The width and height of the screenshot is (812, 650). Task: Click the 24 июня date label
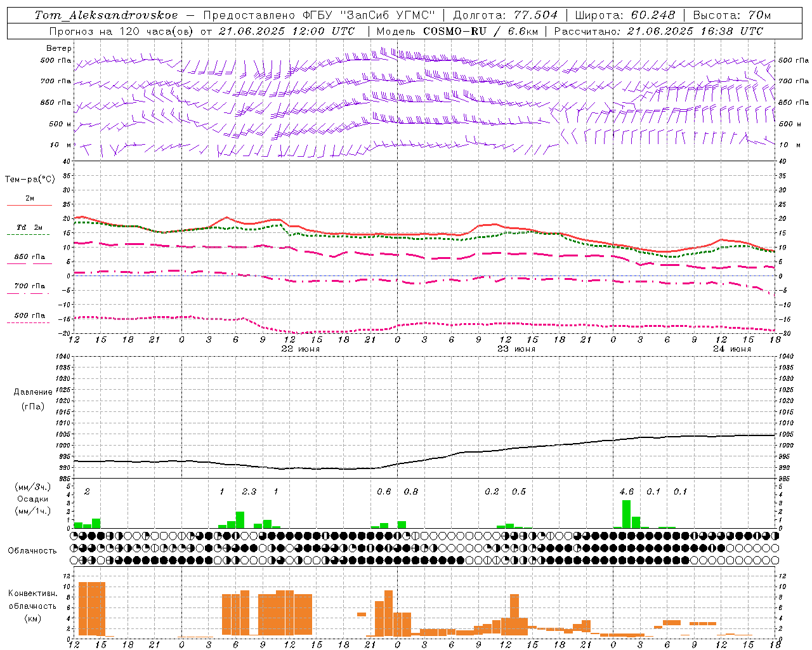pos(732,349)
